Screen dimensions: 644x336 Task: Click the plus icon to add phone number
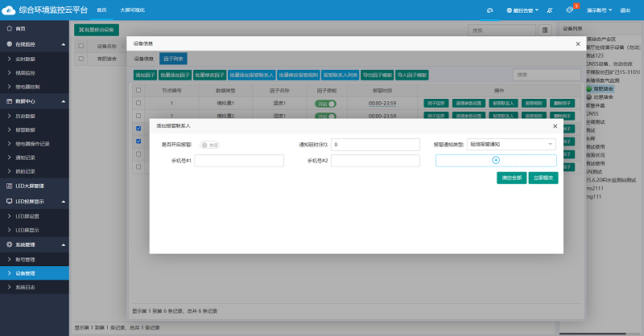(496, 161)
